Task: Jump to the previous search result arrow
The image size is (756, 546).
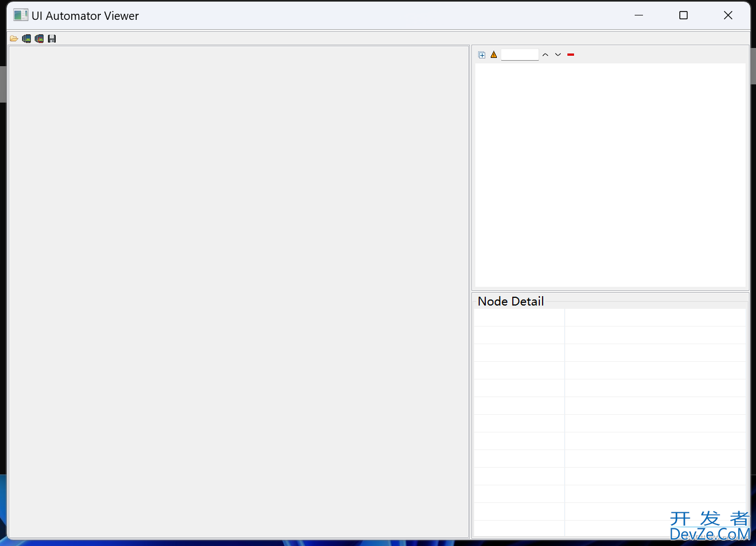Action: click(545, 55)
